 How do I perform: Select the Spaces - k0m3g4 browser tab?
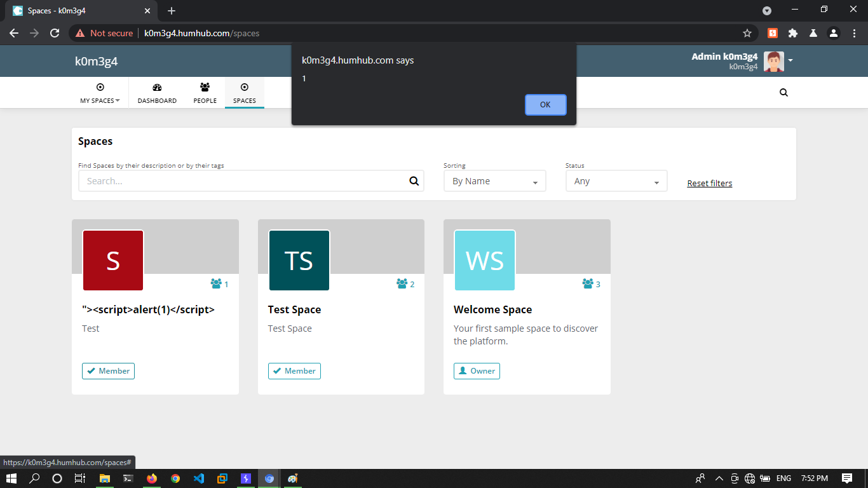[83, 11]
